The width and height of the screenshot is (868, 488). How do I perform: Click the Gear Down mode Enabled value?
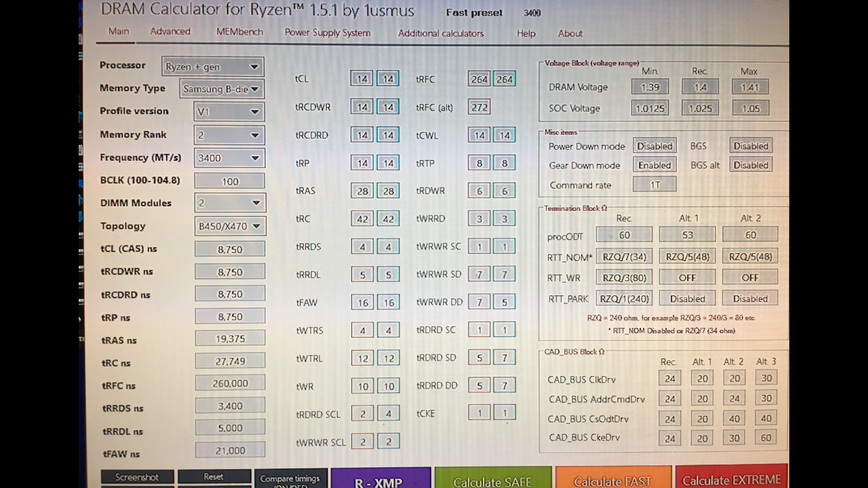tap(654, 165)
